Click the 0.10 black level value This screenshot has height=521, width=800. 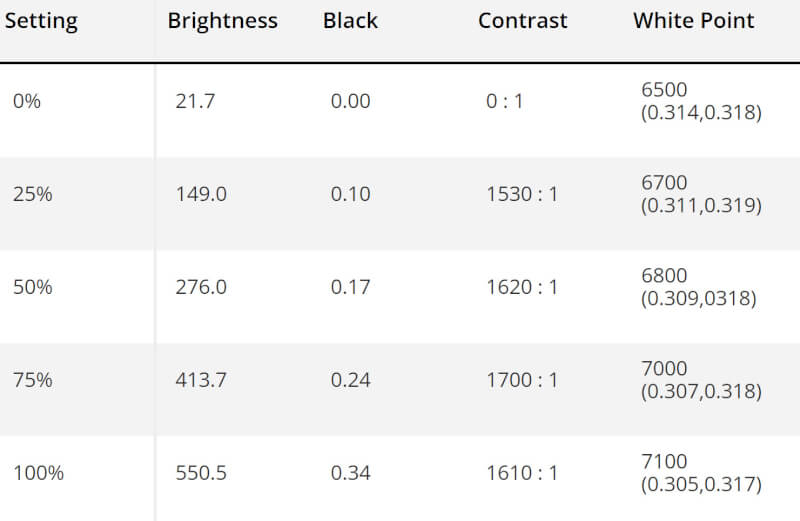click(x=350, y=194)
